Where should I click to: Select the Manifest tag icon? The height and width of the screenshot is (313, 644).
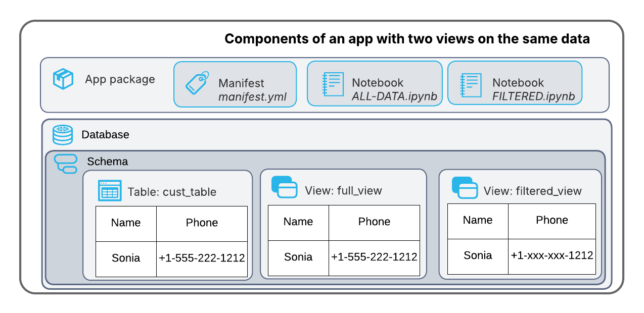197,83
